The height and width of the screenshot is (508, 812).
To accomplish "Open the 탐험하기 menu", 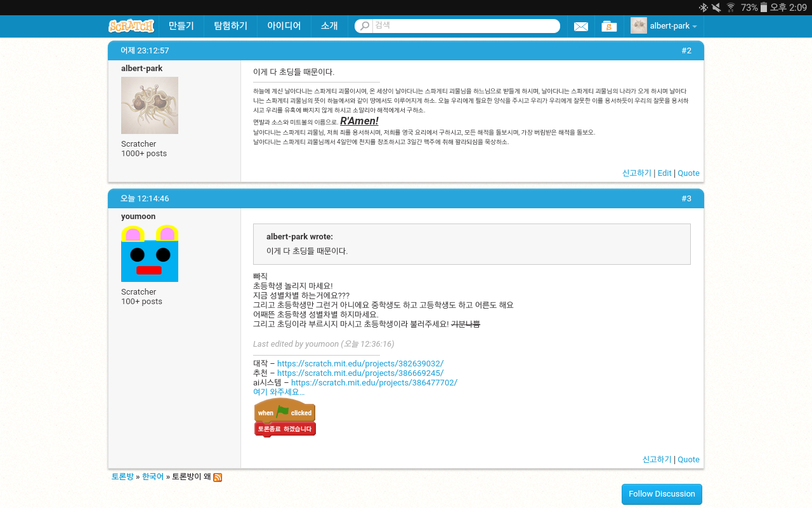I will (230, 26).
